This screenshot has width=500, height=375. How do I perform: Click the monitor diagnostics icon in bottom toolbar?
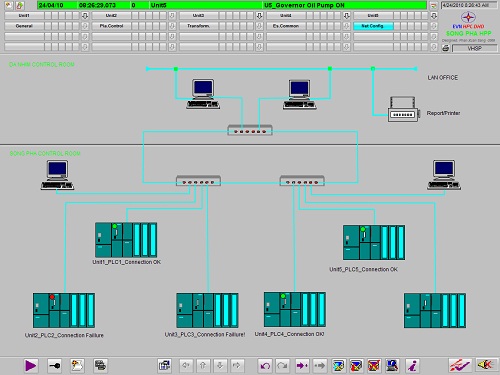click(x=392, y=366)
